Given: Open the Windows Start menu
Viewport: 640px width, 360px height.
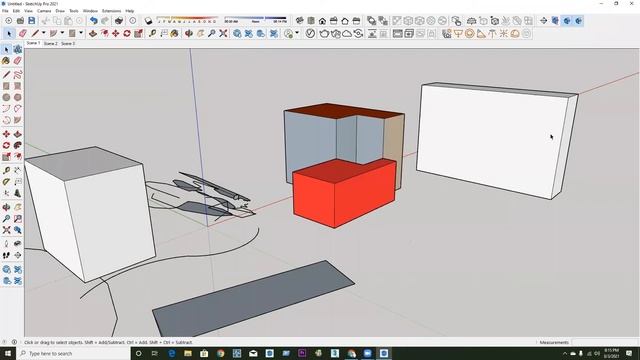Looking at the screenshot, I should tap(8, 353).
